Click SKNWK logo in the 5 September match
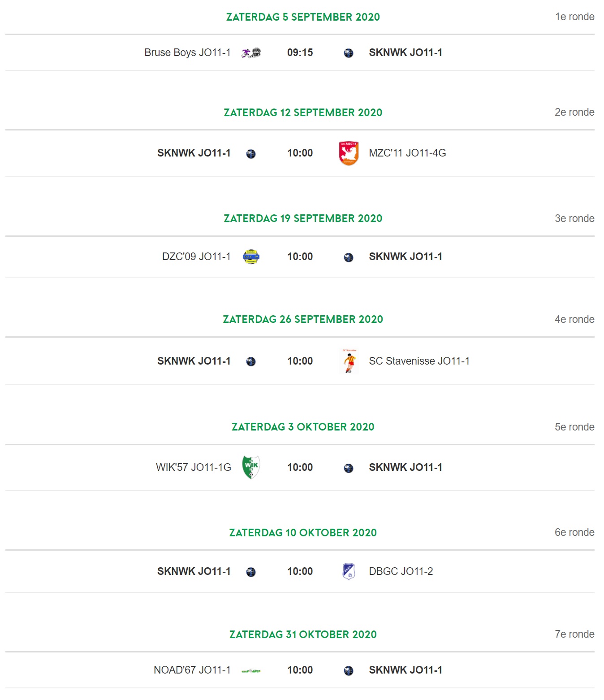Image resolution: width=604 pixels, height=700 pixels. click(x=349, y=53)
